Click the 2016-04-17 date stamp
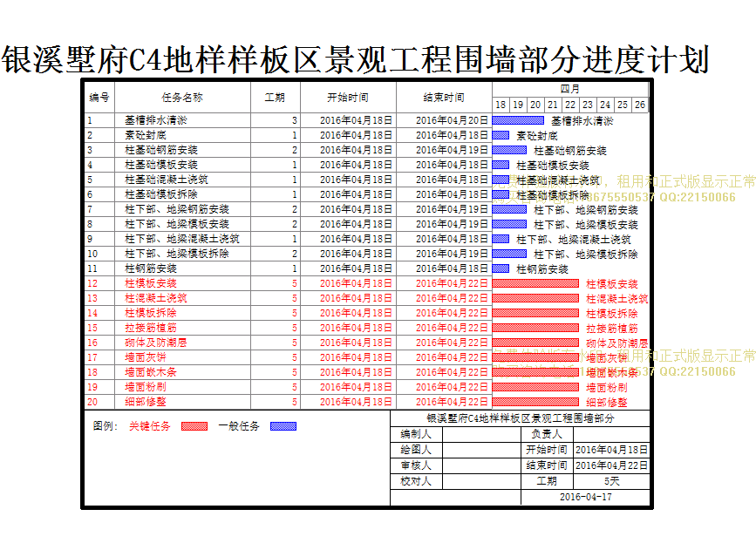This screenshot has width=756, height=550. click(x=585, y=497)
